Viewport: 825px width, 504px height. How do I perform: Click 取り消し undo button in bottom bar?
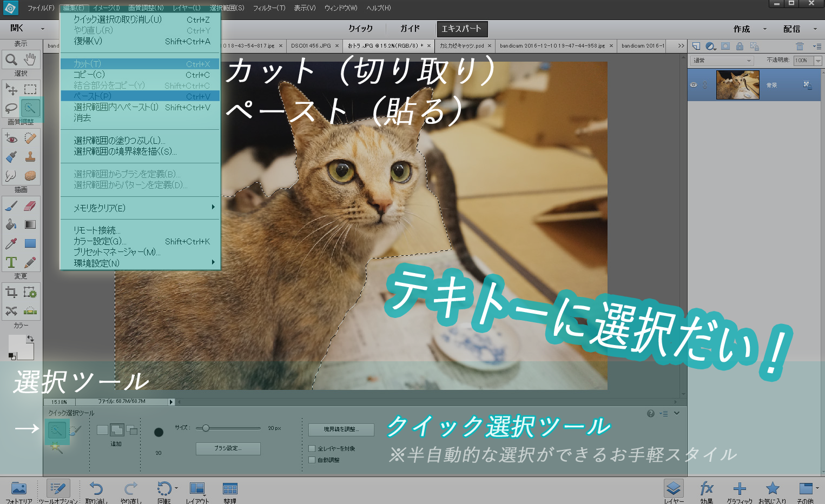tap(96, 492)
